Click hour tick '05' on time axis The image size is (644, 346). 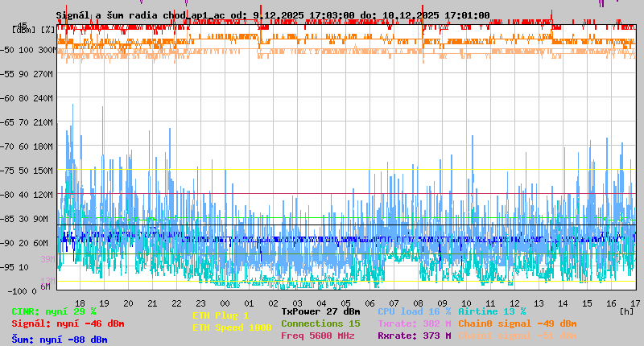(x=346, y=303)
